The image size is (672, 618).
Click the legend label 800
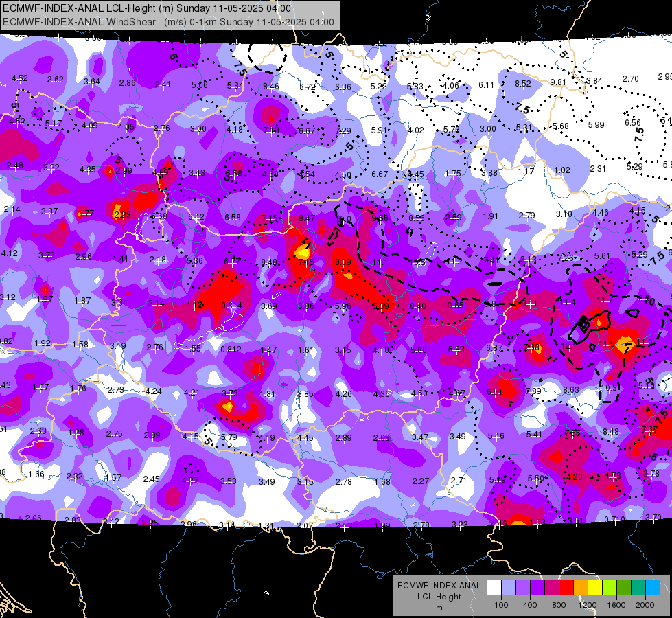click(559, 605)
